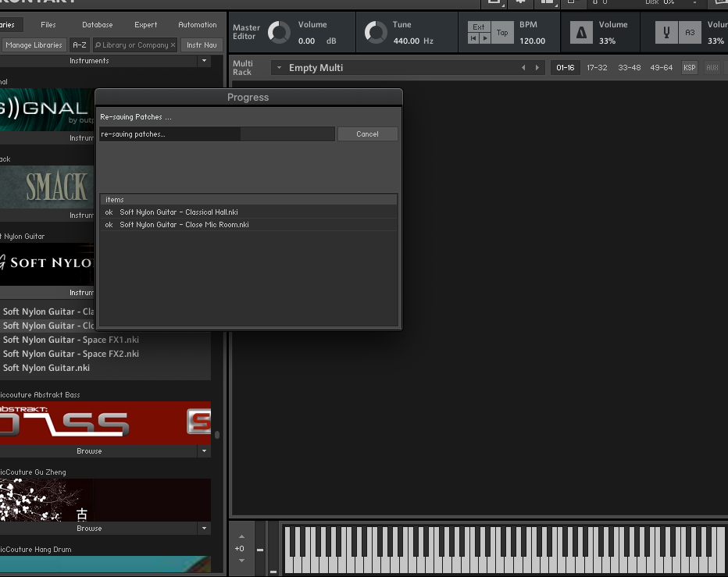Select the 49-64 multi rack page

pyautogui.click(x=661, y=68)
